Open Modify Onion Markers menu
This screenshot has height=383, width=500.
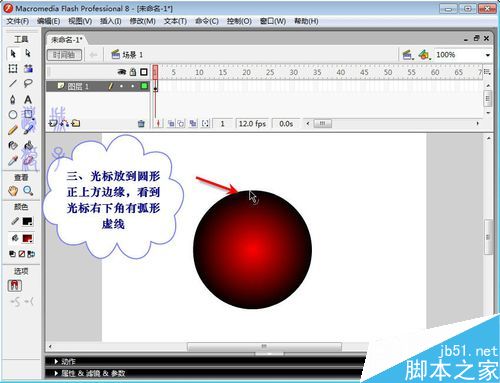tap(205, 124)
